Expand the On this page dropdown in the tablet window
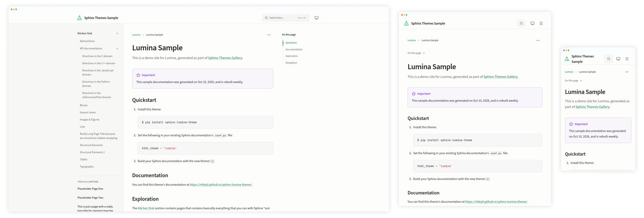 (416, 53)
